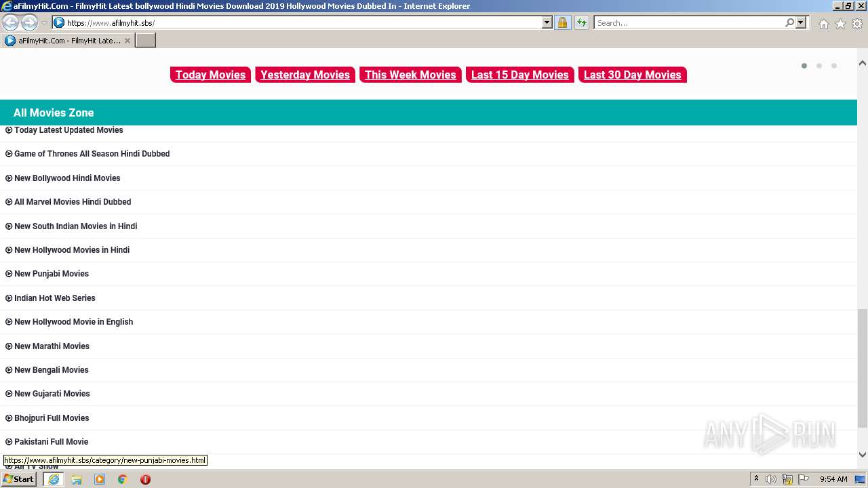Open the Action Center flag tray icon
The width and height of the screenshot is (868, 488).
pos(804,479)
